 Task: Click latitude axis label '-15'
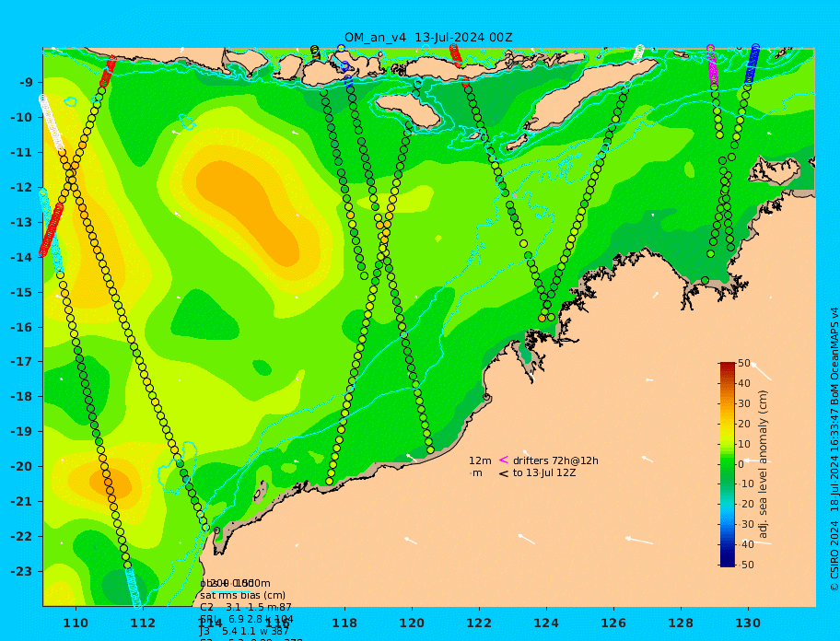tap(21, 292)
